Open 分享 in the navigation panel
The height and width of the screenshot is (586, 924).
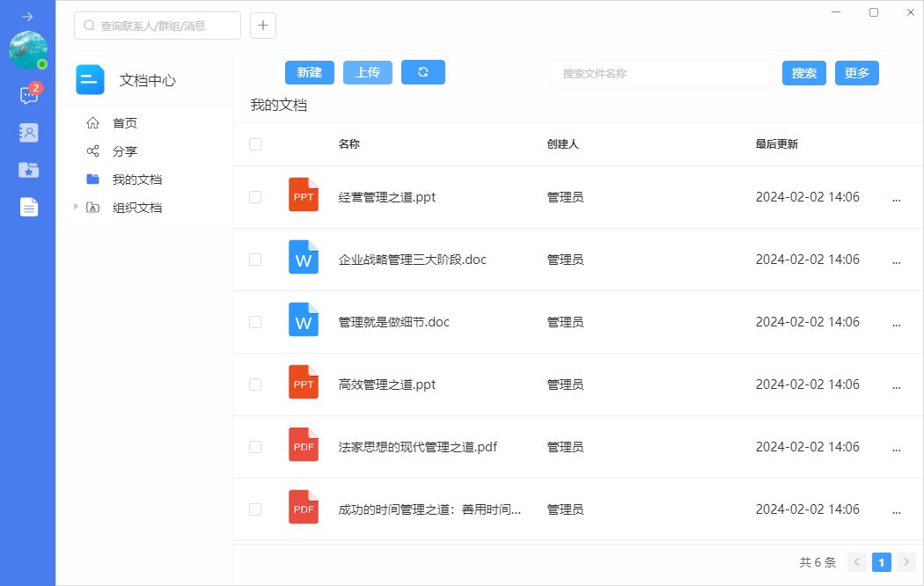(x=124, y=151)
